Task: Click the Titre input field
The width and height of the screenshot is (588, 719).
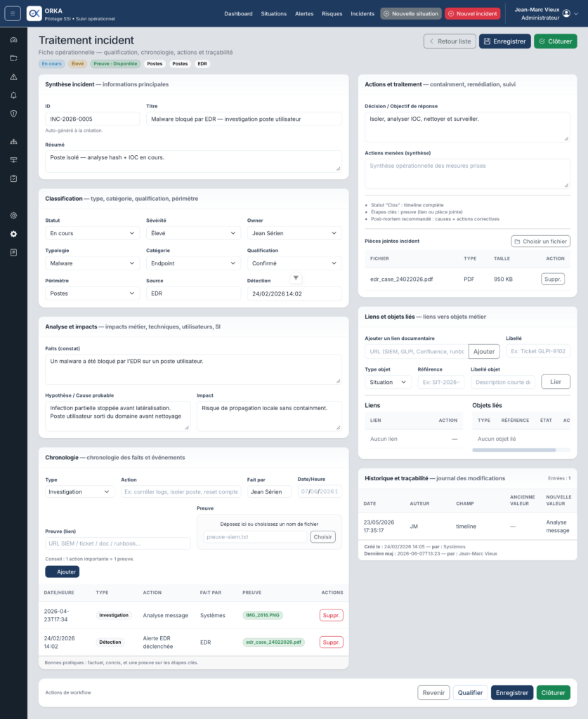Action: pos(244,119)
